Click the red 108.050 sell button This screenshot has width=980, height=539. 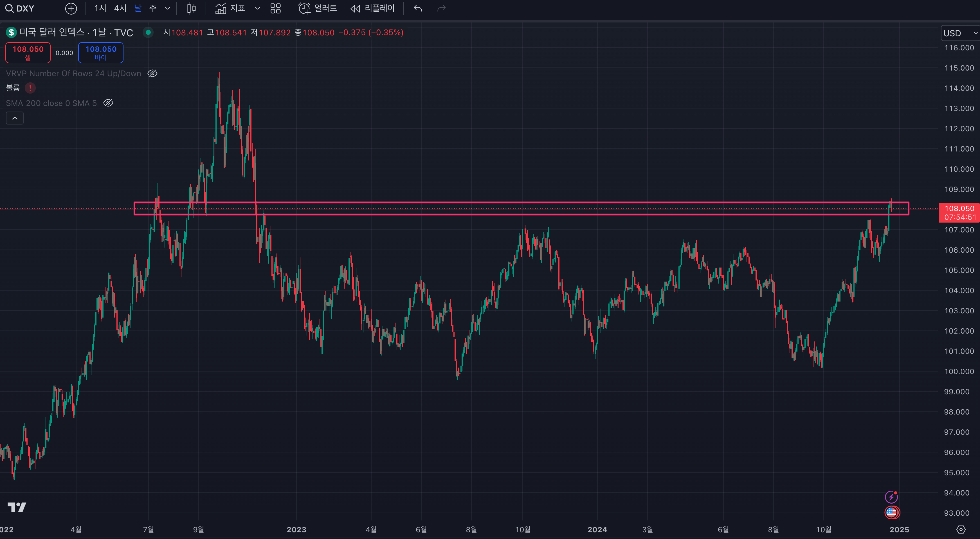pyautogui.click(x=28, y=53)
